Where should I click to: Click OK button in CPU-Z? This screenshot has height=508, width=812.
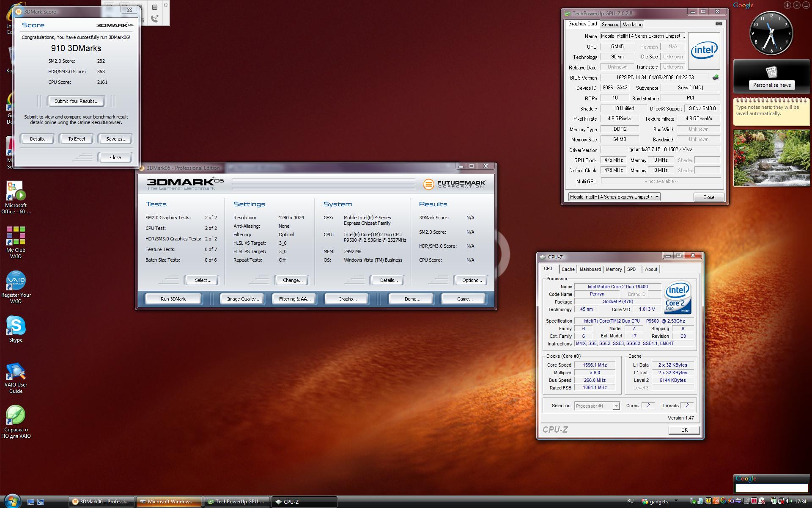[684, 430]
